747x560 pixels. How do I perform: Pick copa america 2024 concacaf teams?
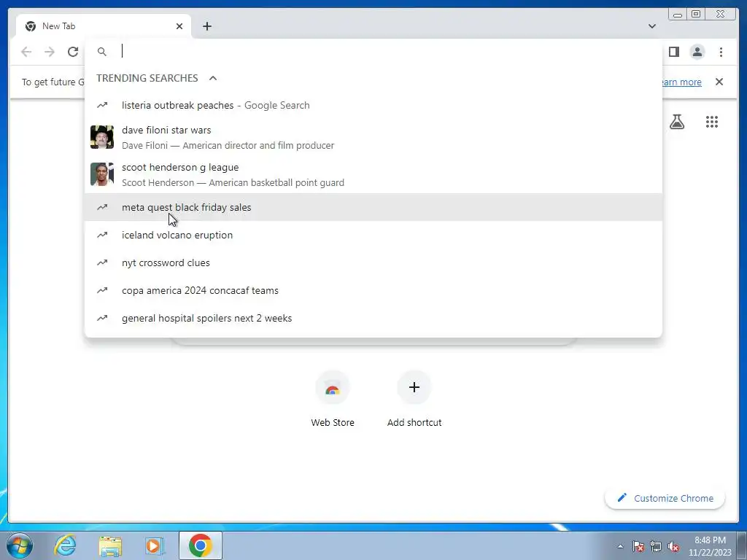[373, 290]
